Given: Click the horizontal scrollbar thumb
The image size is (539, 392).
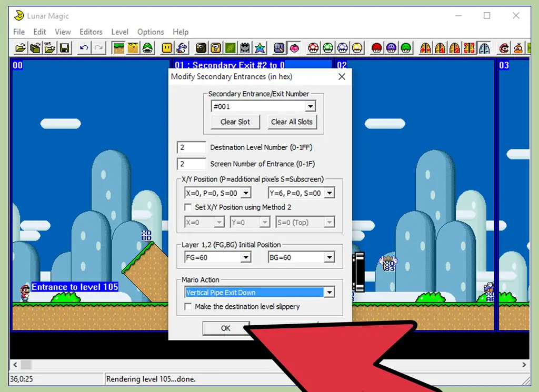Looking at the screenshot, I should (x=26, y=365).
